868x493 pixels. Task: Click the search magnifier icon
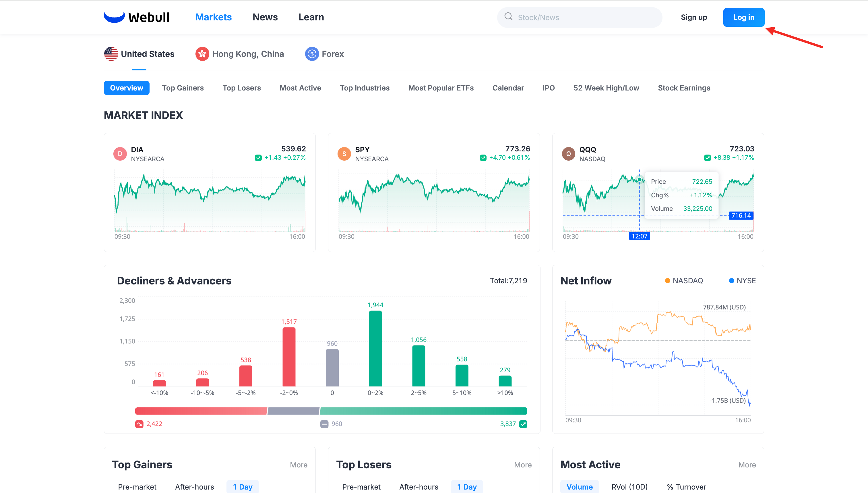508,17
